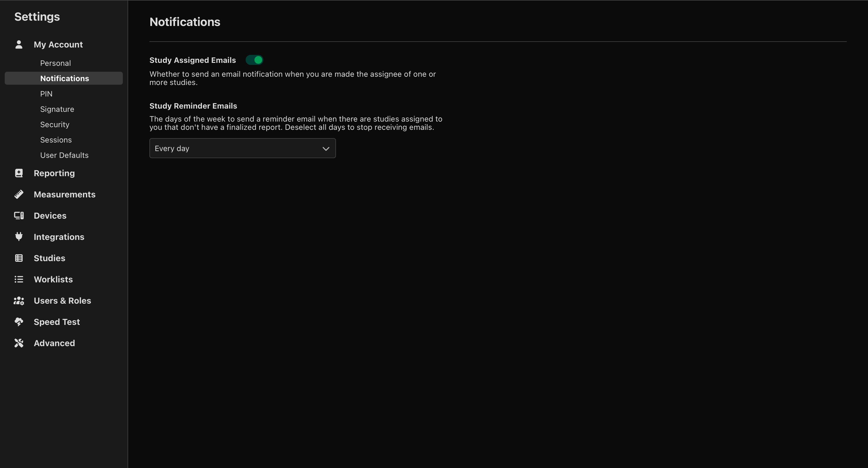Open the Personal settings page
This screenshot has height=468, width=868.
(x=55, y=63)
